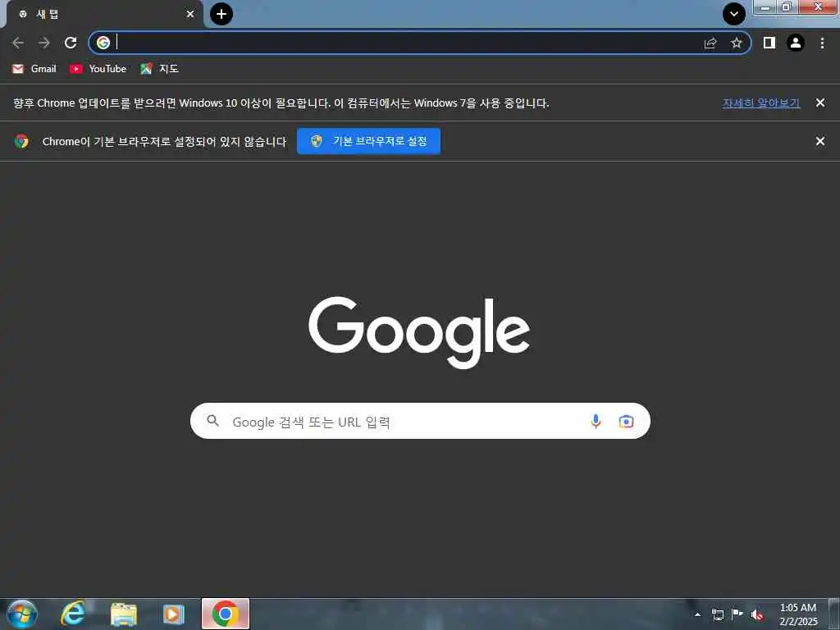Open the YouTube bookmark
This screenshot has width=840, height=630.
tap(98, 69)
